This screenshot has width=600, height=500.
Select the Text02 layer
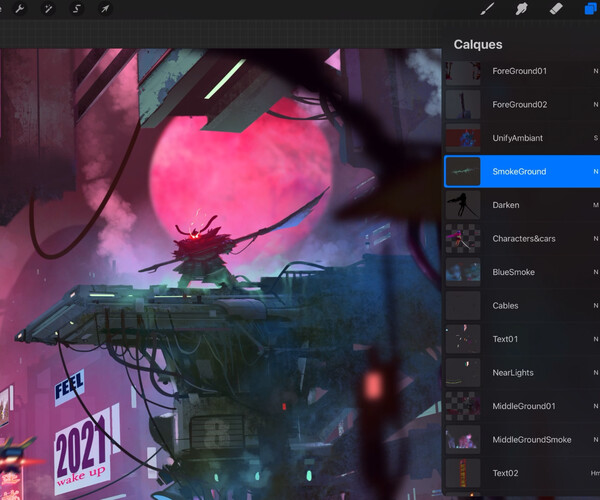click(522, 473)
